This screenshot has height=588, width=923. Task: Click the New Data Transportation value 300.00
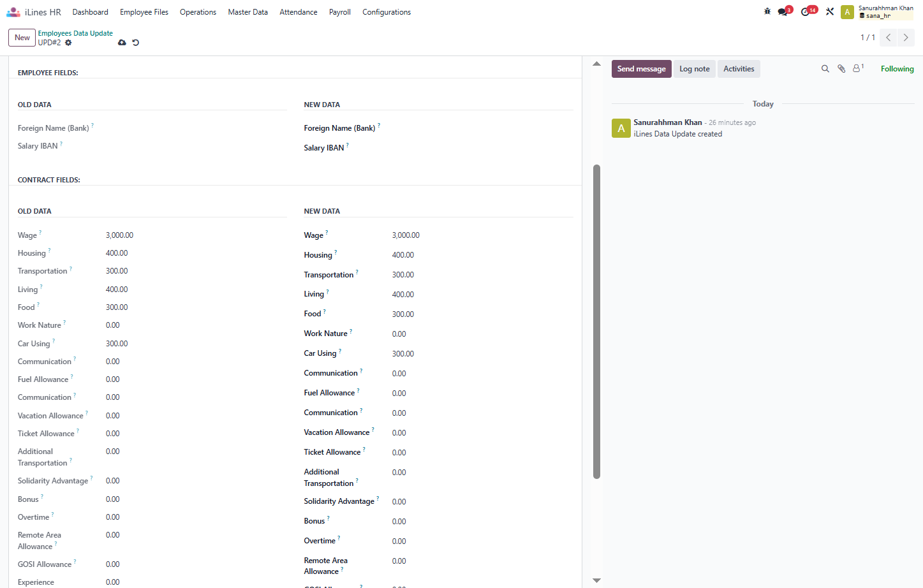(x=403, y=275)
